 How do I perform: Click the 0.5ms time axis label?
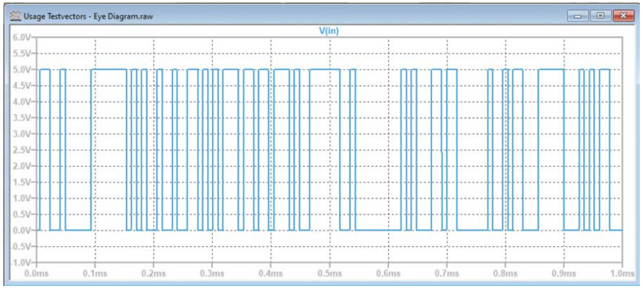point(329,273)
